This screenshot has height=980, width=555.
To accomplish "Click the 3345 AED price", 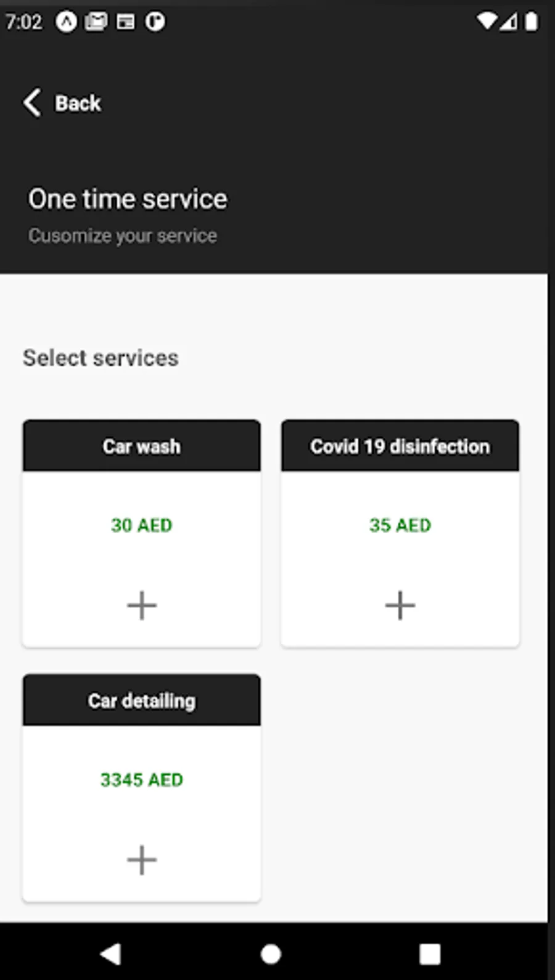I will click(142, 780).
